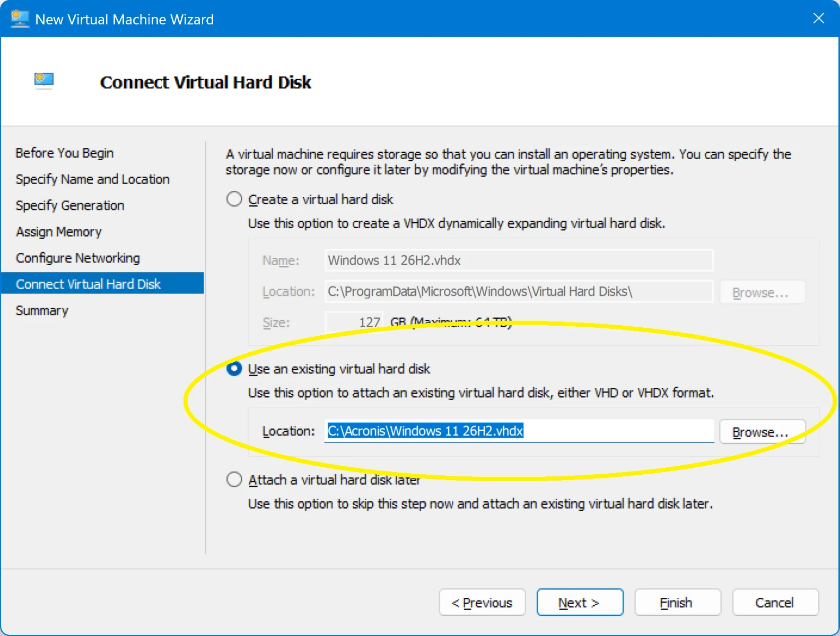The width and height of the screenshot is (840, 636).
Task: Click the new disk Location field with ProgramData path
Action: point(519,292)
